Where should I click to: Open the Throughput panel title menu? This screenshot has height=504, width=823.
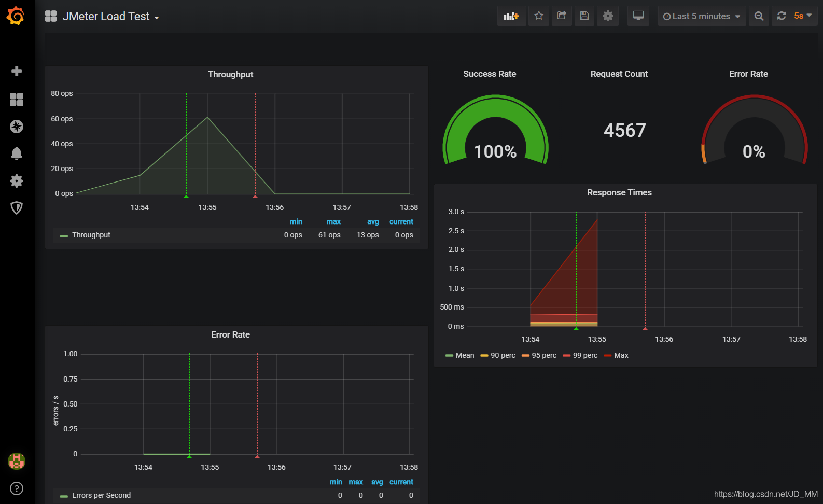pyautogui.click(x=230, y=74)
